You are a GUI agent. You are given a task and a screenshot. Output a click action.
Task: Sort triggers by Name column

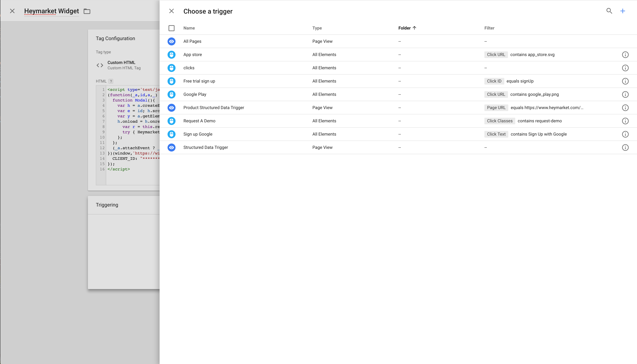coord(189,28)
